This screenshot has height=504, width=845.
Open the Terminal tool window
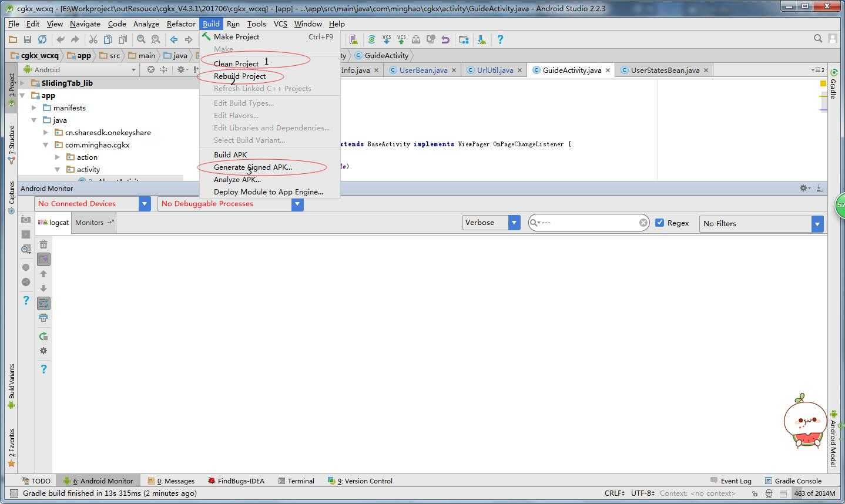(296, 481)
